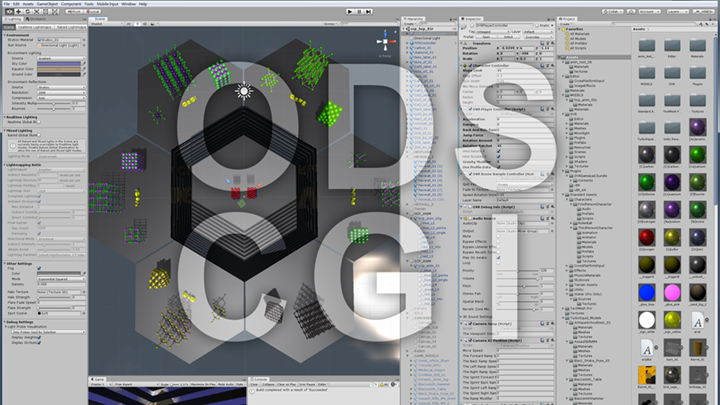Click the Sky Color swatch
This screenshot has width=720, height=405.
tap(59, 64)
